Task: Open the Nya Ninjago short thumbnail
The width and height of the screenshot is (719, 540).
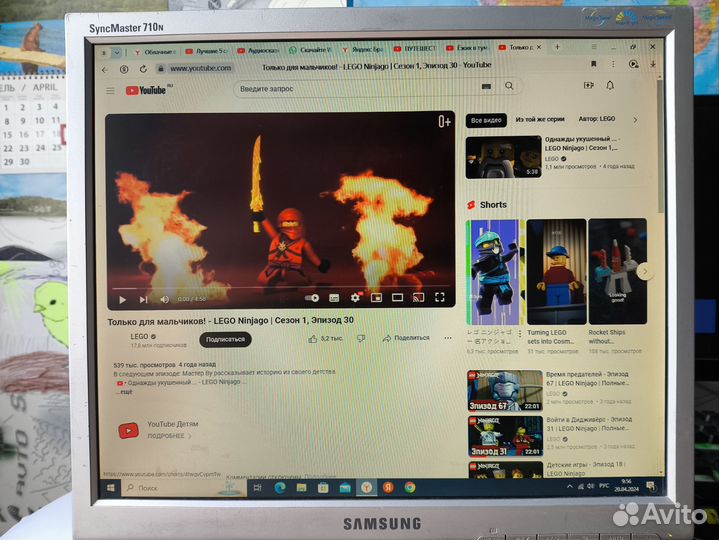Action: tap(494, 272)
